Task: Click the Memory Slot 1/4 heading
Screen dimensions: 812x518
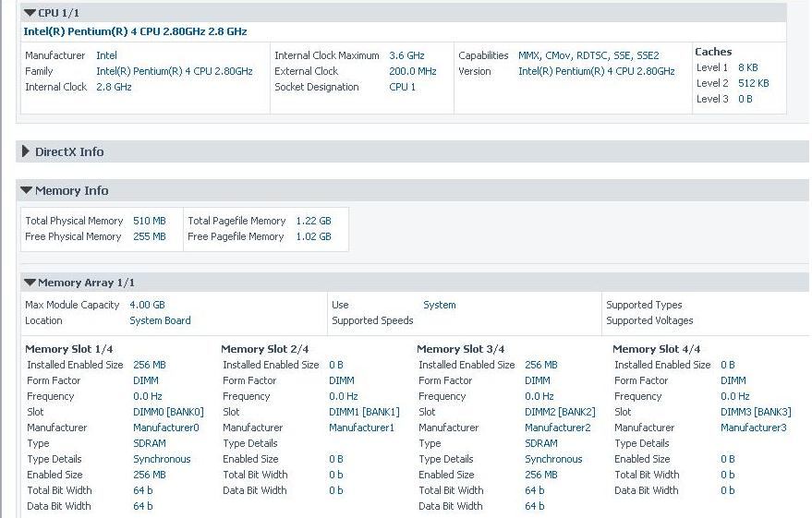Action: [x=69, y=349]
